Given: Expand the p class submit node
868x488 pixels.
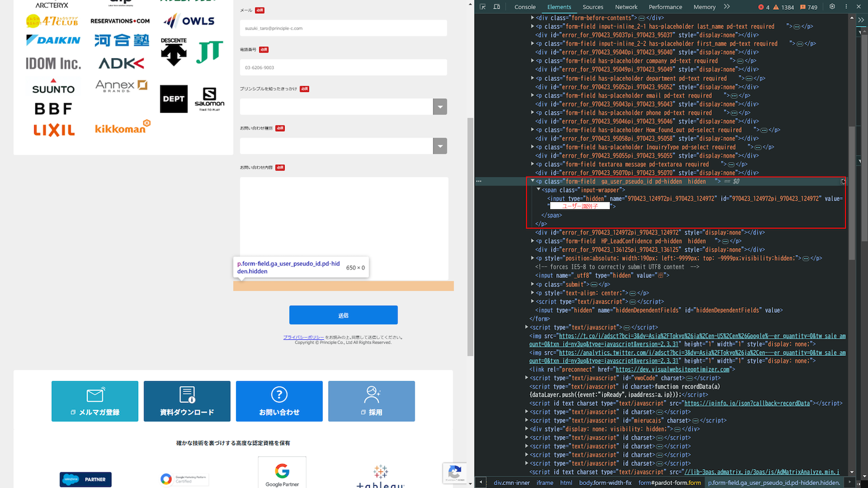Looking at the screenshot, I should (532, 284).
